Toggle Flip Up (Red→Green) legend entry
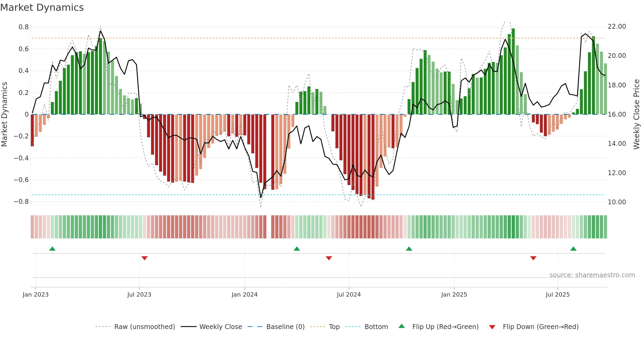Screen dimensions: 644x362 pos(438,327)
